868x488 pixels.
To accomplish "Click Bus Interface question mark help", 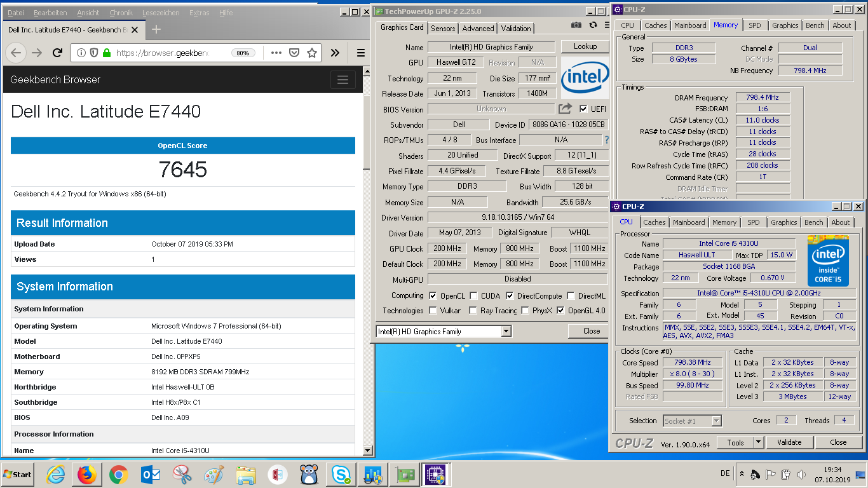I will (x=607, y=140).
